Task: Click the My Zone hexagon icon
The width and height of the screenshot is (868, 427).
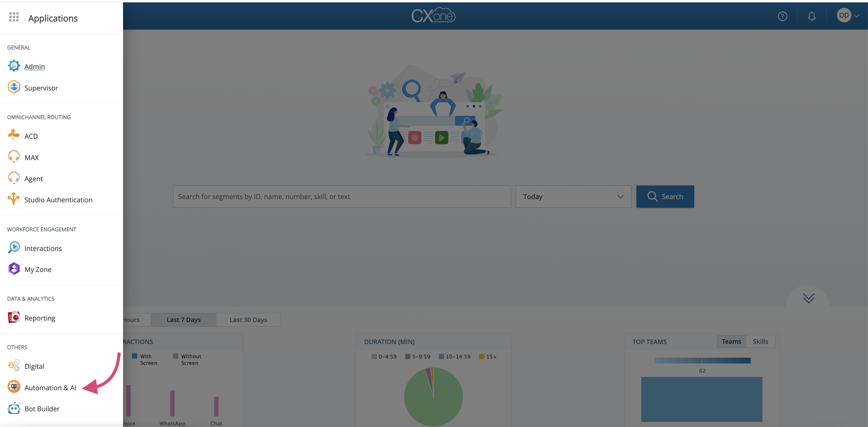Action: (x=14, y=269)
